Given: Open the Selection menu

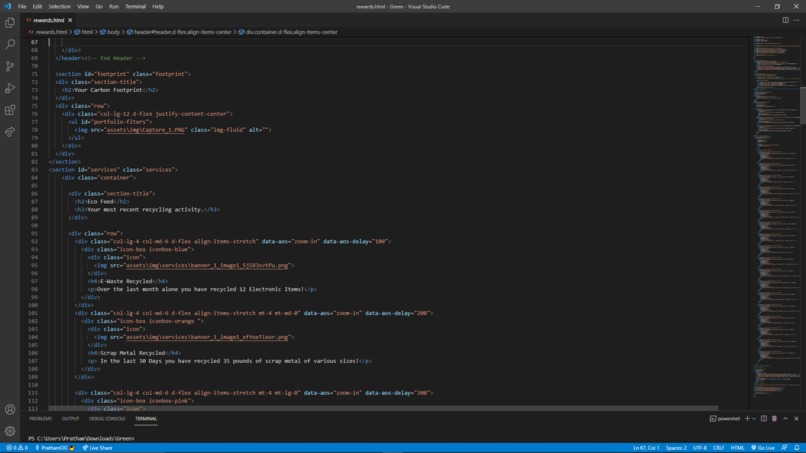Looking at the screenshot, I should (60, 7).
